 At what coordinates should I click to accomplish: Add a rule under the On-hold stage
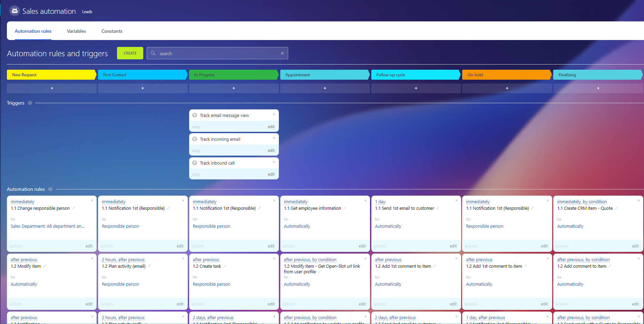pyautogui.click(x=507, y=88)
